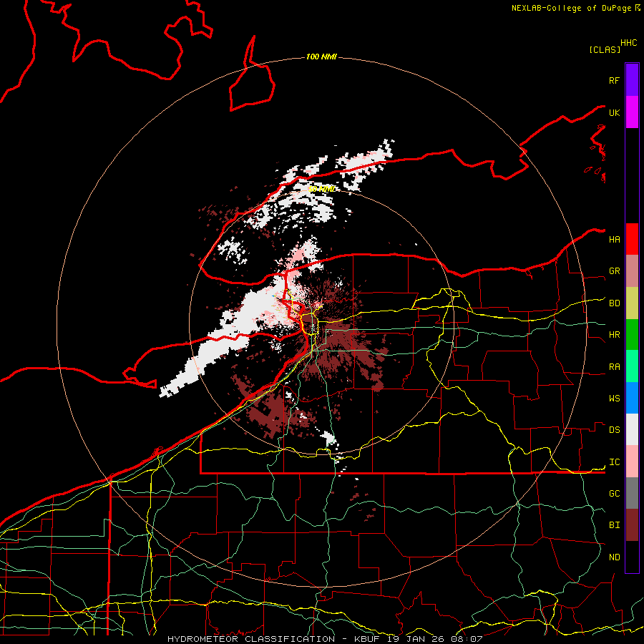Click the BI brown legend swatch

pyautogui.click(x=632, y=525)
